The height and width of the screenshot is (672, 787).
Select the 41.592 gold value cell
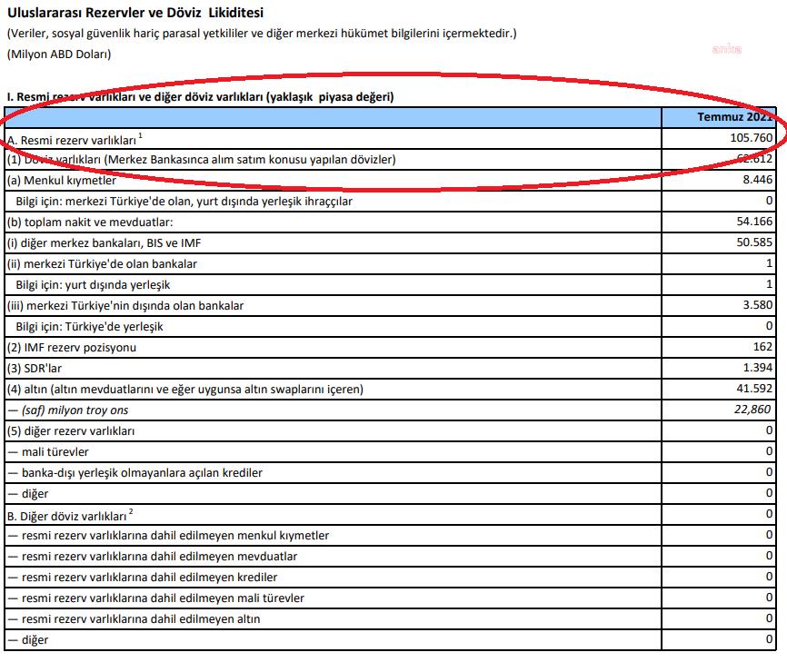pos(753,389)
